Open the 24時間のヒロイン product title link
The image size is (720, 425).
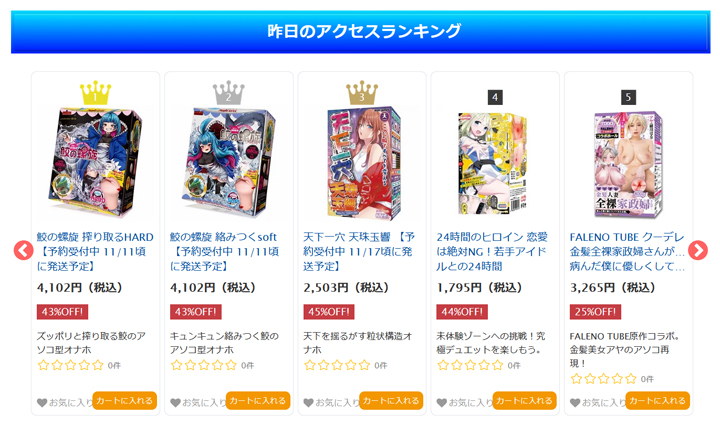pos(492,252)
